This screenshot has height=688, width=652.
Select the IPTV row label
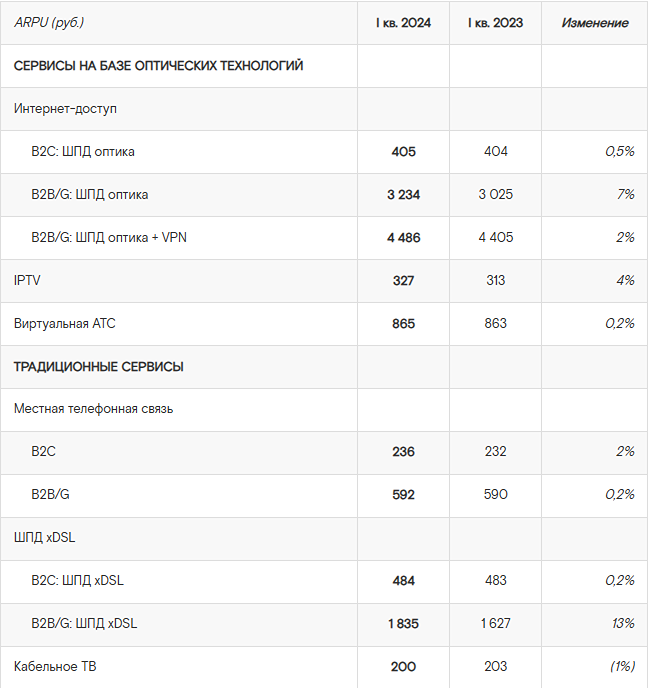tap(27, 280)
